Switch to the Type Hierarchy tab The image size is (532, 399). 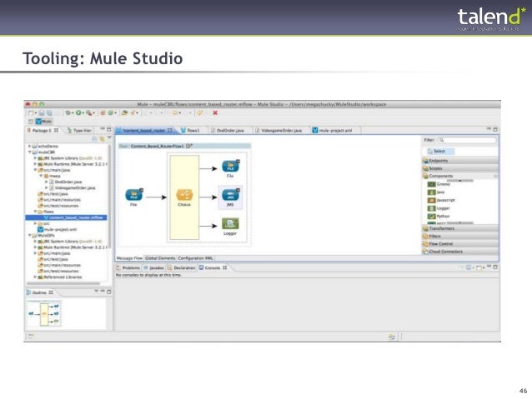tap(79, 130)
